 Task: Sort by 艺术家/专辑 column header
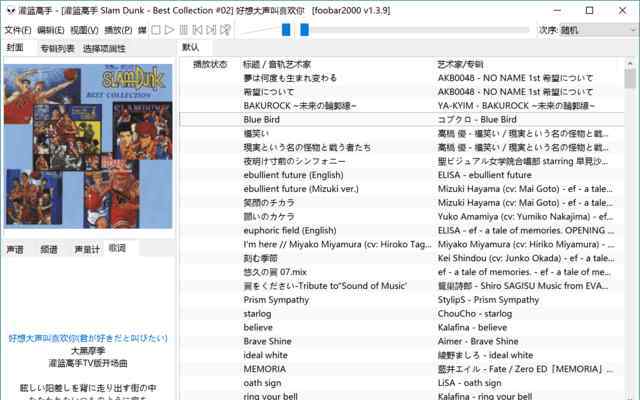tap(460, 64)
